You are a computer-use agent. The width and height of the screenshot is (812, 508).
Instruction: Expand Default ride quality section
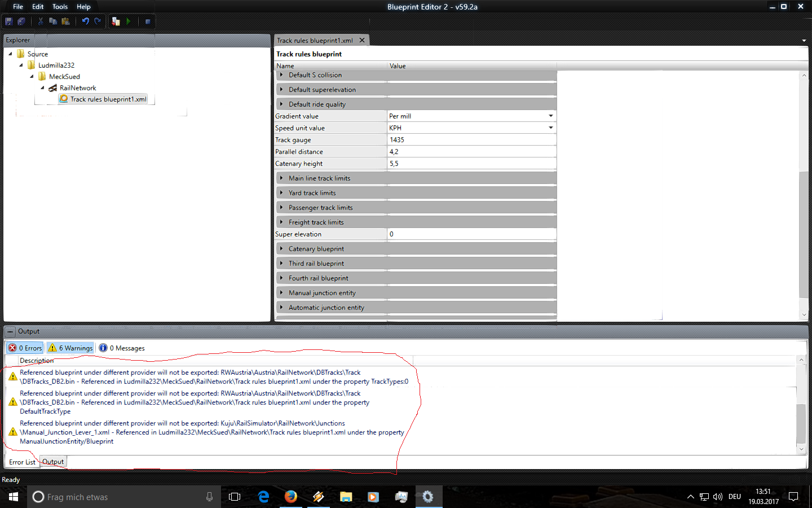[281, 104]
